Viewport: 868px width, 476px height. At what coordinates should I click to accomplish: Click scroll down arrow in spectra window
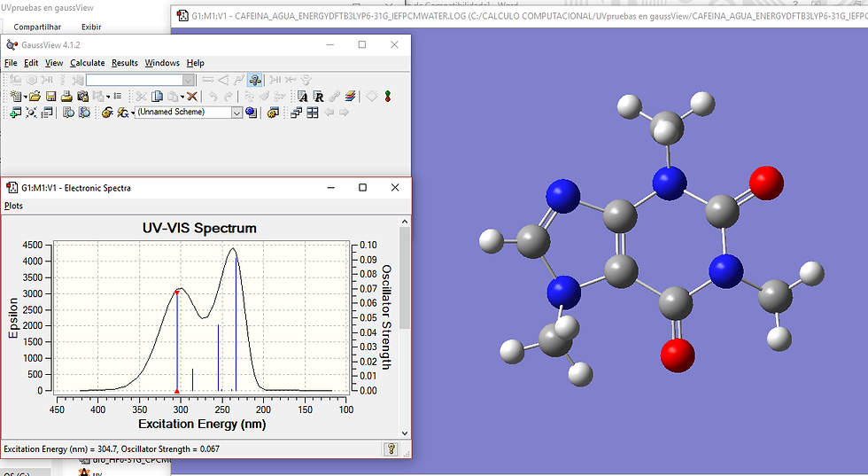(x=405, y=433)
